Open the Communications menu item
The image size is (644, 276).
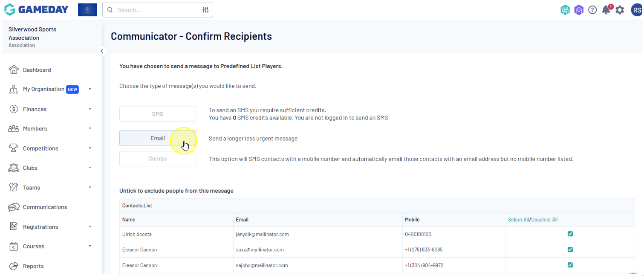pos(45,207)
